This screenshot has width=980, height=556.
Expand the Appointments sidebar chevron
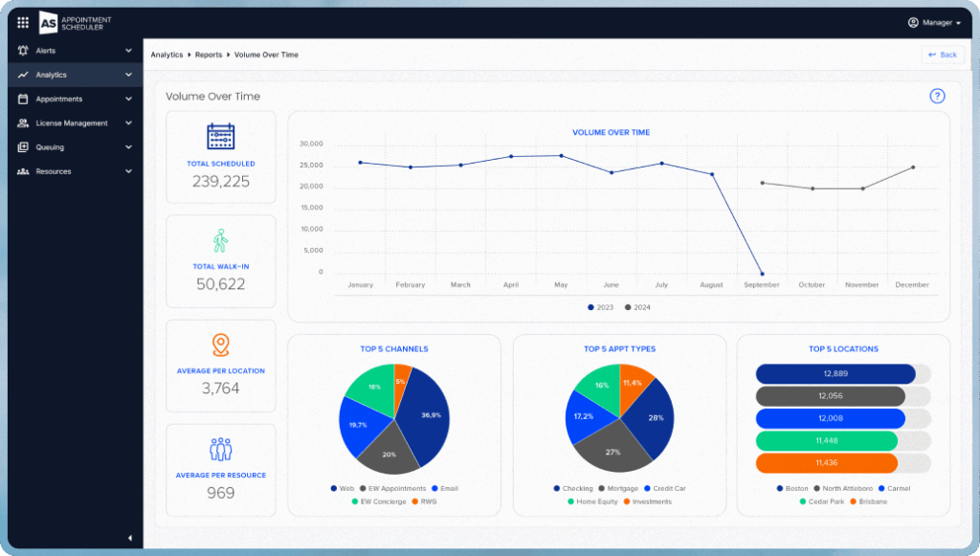[x=128, y=99]
